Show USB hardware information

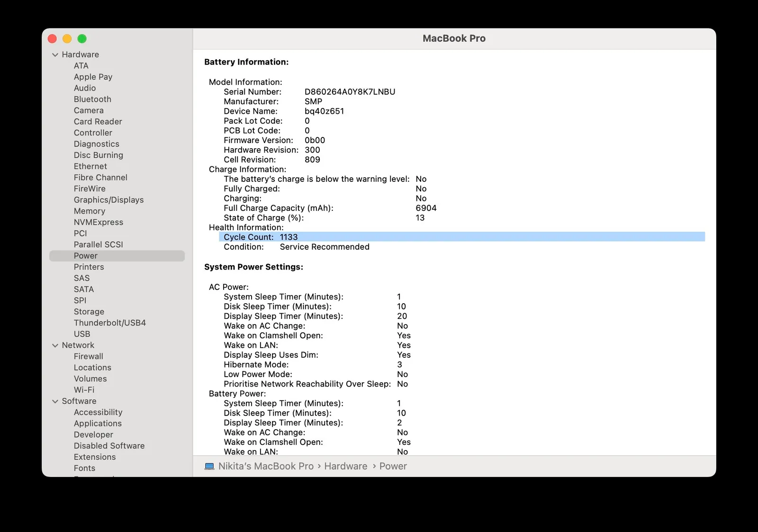point(82,334)
